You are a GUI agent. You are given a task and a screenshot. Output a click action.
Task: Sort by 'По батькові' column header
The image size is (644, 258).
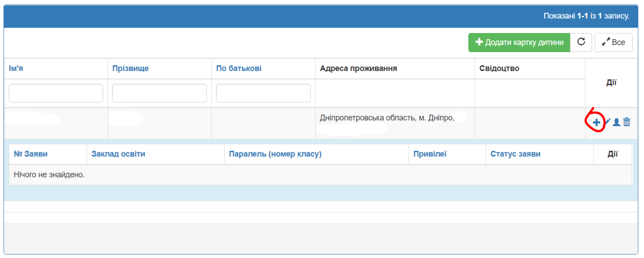pyautogui.click(x=239, y=69)
